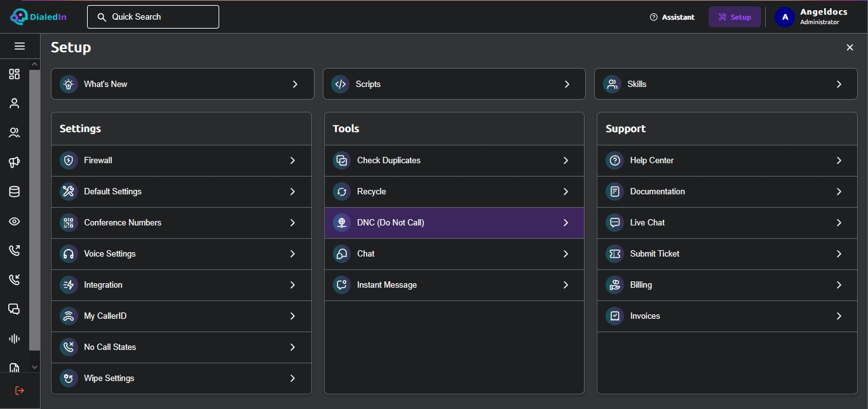The width and height of the screenshot is (868, 409).
Task: Click the Wipe Settings icon
Action: [x=69, y=379]
